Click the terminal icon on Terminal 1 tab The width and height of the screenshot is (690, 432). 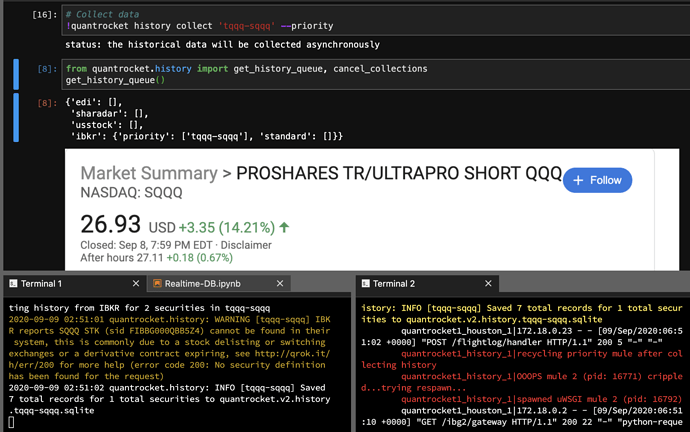13,284
